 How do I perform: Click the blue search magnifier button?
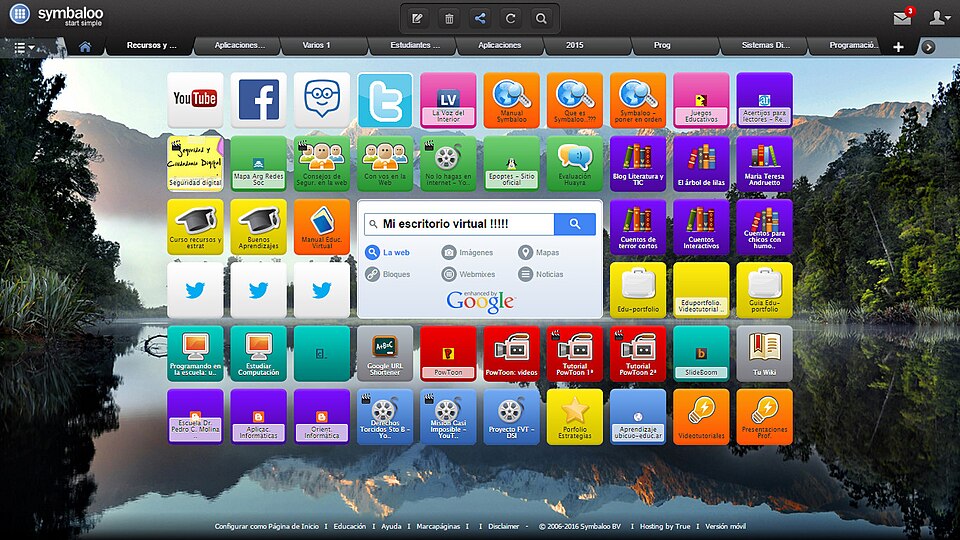coord(575,225)
